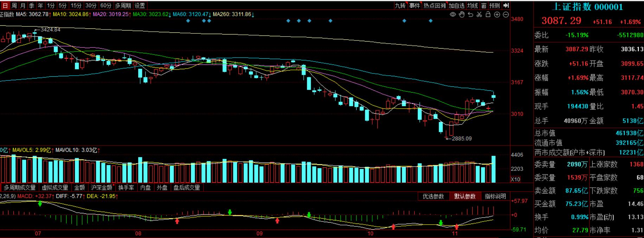The width and height of the screenshot is (644, 238).
Task: Select the 多周期成交量 tab
Action: point(20,188)
